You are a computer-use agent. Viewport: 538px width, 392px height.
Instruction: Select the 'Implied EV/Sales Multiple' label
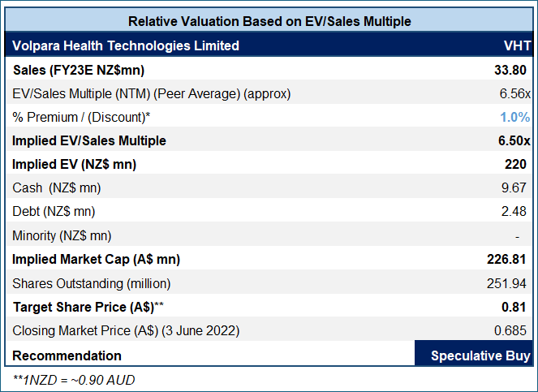pos(89,140)
